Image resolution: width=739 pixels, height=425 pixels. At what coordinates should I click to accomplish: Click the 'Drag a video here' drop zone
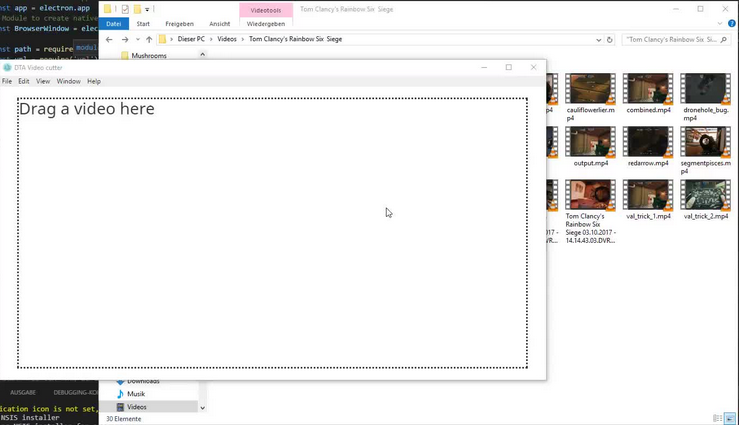click(272, 233)
